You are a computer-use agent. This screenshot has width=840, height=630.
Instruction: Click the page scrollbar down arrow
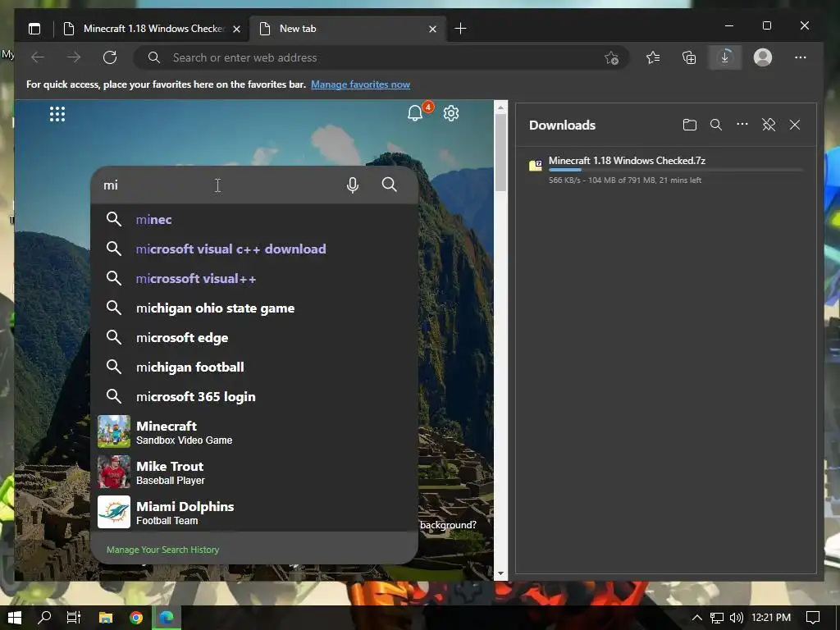500,573
